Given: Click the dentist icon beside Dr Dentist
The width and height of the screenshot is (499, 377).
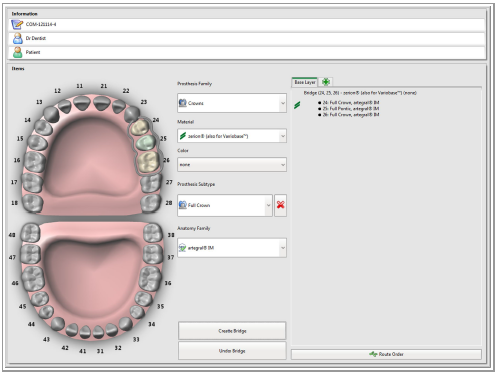Looking at the screenshot, I should point(17,38).
